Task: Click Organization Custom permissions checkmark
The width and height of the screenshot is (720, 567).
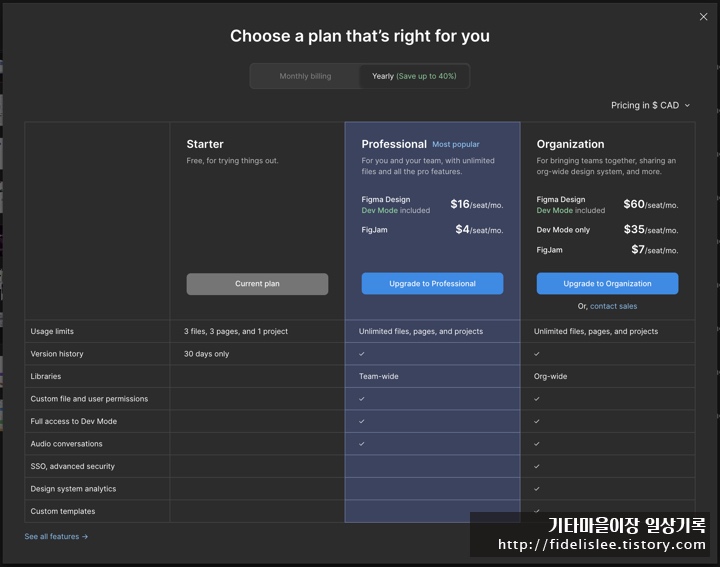Action: point(536,399)
